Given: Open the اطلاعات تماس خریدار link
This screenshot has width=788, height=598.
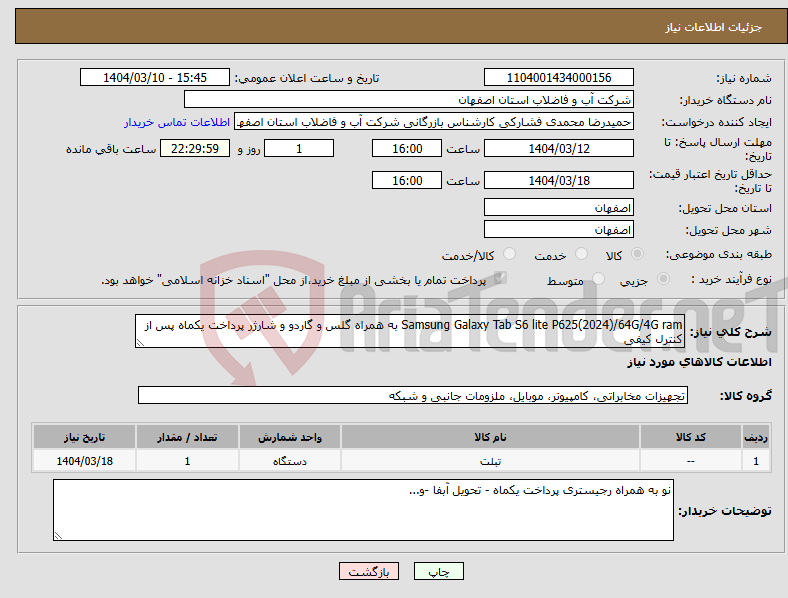Looking at the screenshot, I should point(177,122).
